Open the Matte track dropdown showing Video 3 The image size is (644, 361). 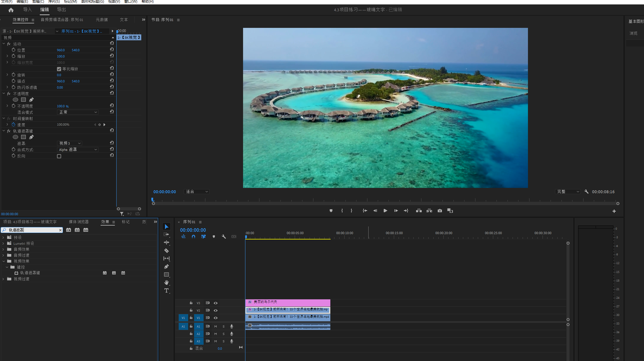click(x=69, y=143)
